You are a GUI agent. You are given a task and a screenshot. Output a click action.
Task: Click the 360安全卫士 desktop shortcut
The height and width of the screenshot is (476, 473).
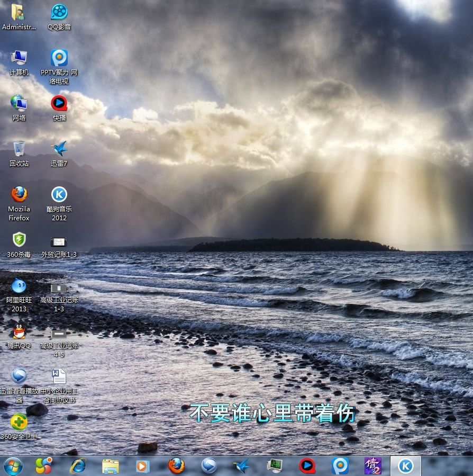[x=19, y=427]
